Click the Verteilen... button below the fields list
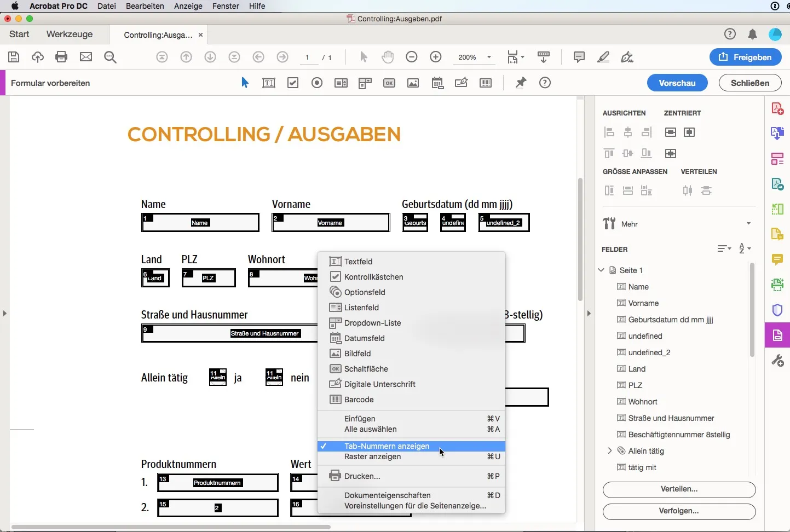The width and height of the screenshot is (790, 532). coord(678,490)
